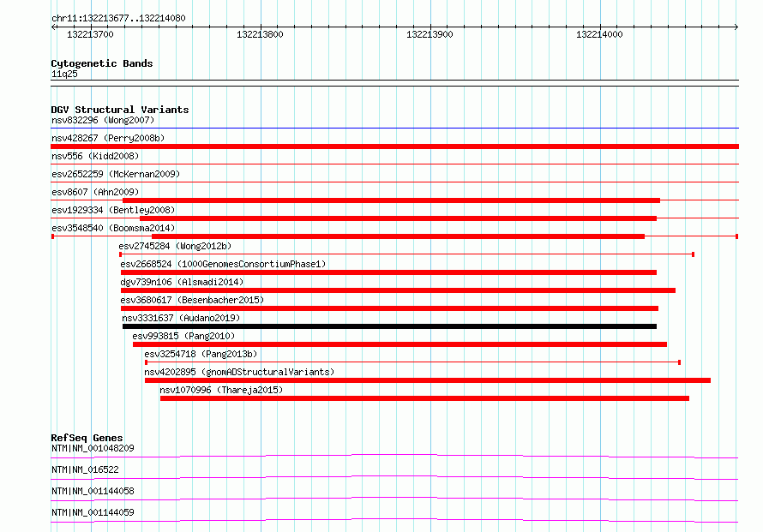Image resolution: width=763 pixels, height=532 pixels.
Task: Click the magenta line under NTM|NM_001048209
Action: pyautogui.click(x=394, y=456)
